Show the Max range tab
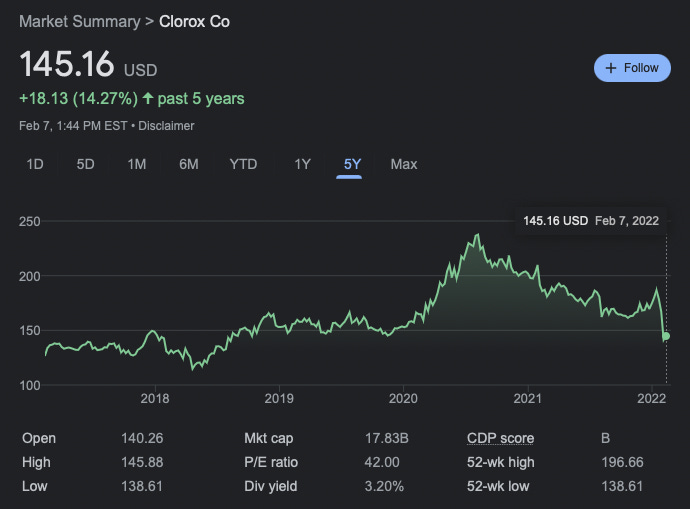The height and width of the screenshot is (509, 690). coord(404,164)
